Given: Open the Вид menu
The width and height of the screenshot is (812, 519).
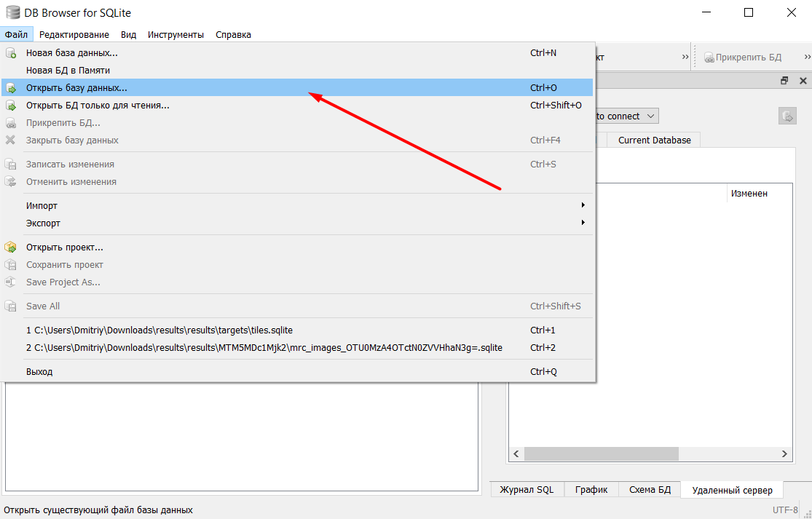Looking at the screenshot, I should pyautogui.click(x=128, y=35).
